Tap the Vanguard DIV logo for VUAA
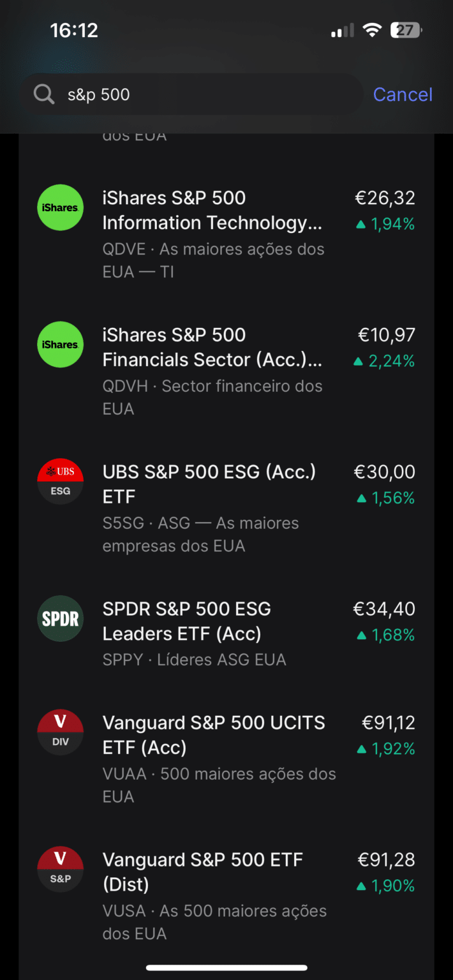 tap(60, 732)
